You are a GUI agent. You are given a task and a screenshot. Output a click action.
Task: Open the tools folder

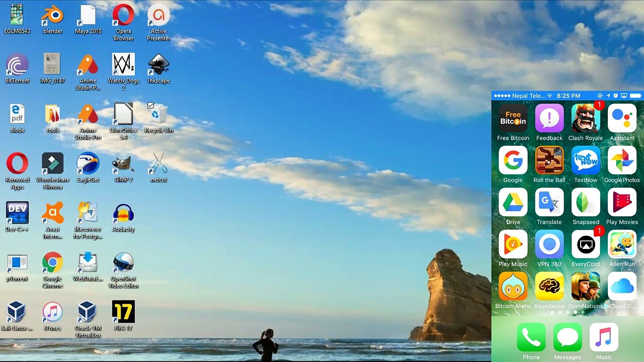tap(52, 114)
